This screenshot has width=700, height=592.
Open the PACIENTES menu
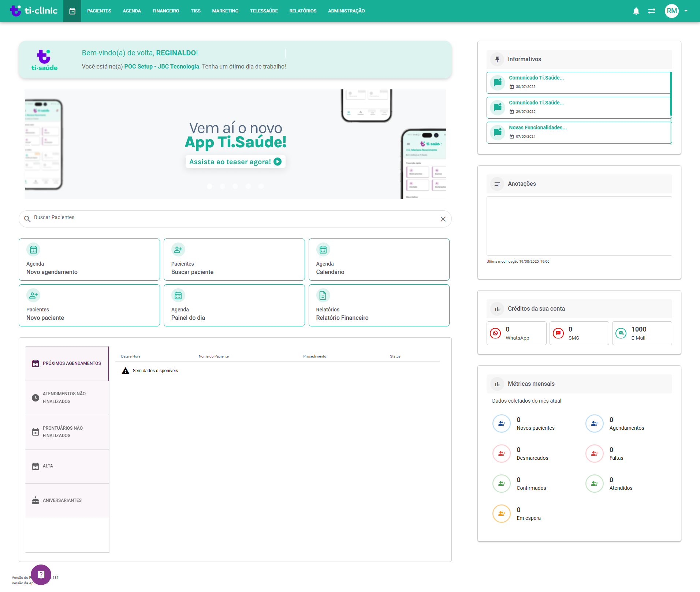[99, 11]
